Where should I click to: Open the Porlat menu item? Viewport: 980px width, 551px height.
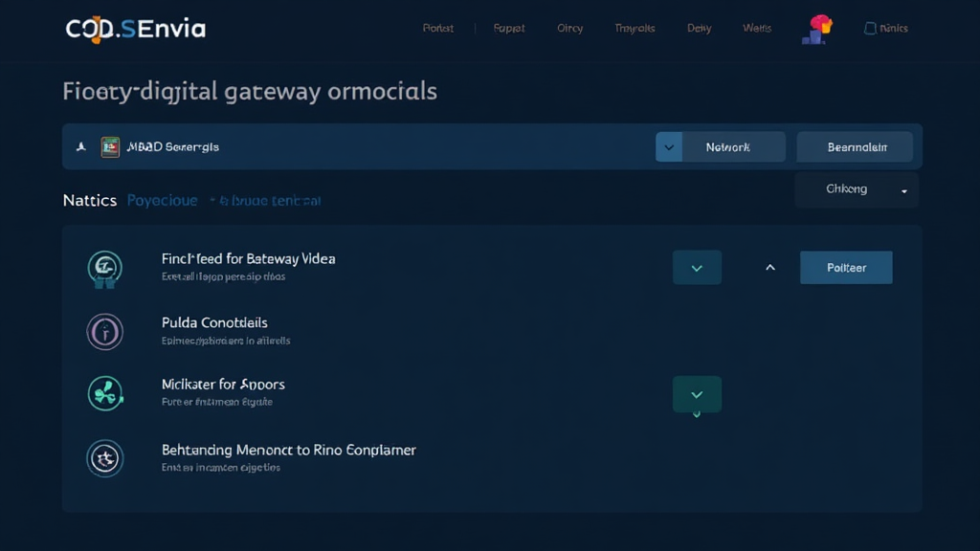438,29
